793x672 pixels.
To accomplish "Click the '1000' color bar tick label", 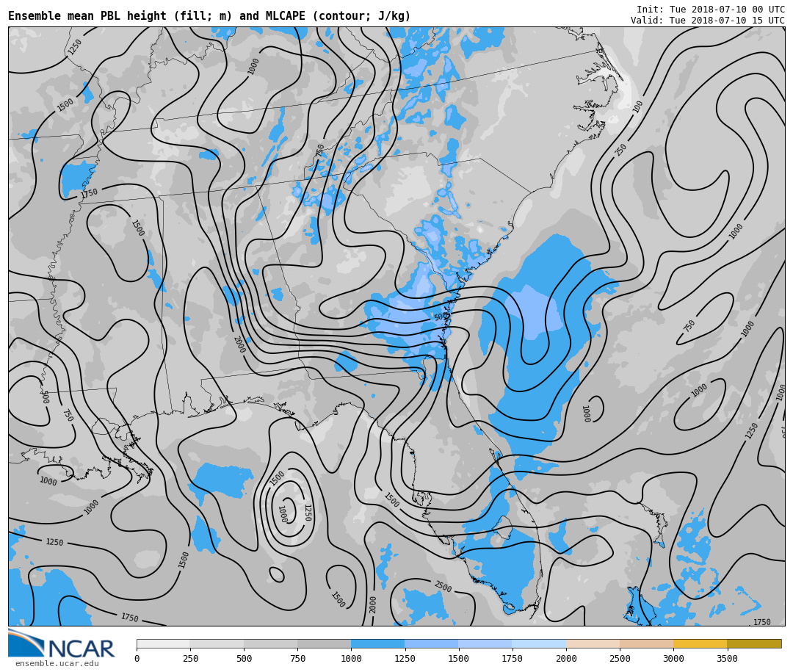I will pyautogui.click(x=351, y=658).
